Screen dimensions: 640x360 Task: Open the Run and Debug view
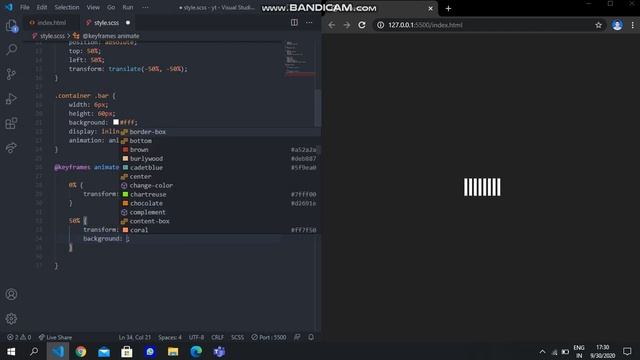[x=11, y=98]
